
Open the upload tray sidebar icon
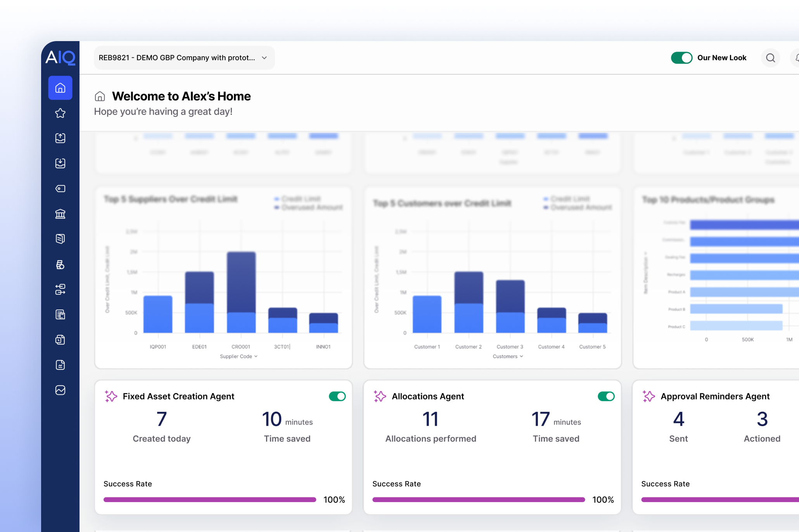coord(60,138)
